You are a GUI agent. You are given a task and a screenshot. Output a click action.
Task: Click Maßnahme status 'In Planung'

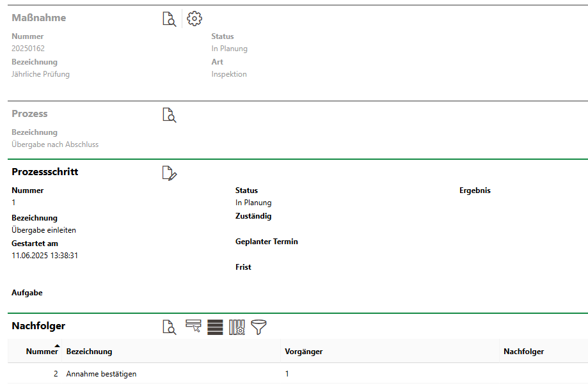click(229, 49)
